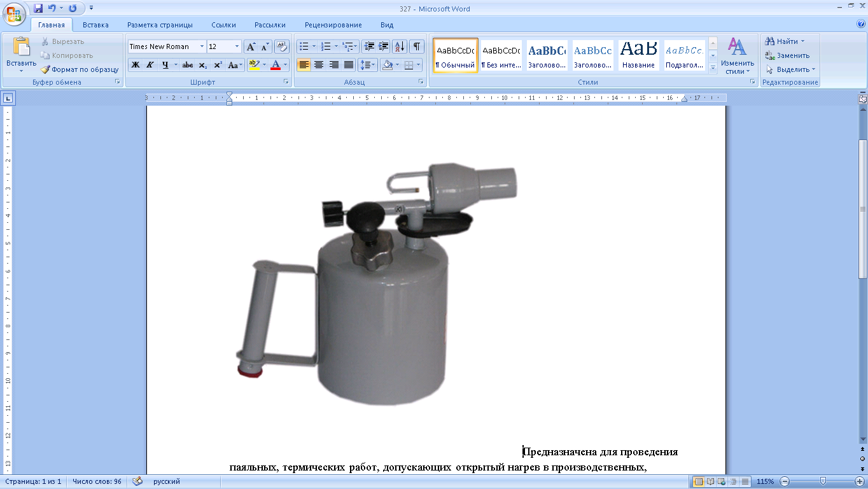
Task: Expand the styles gallery
Action: pyautogui.click(x=713, y=67)
